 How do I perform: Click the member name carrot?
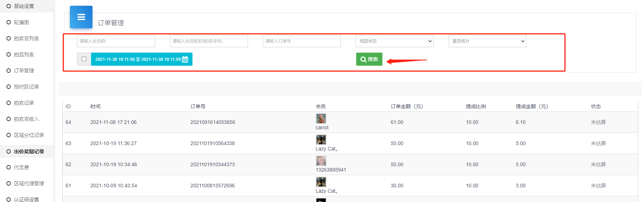[x=322, y=128]
